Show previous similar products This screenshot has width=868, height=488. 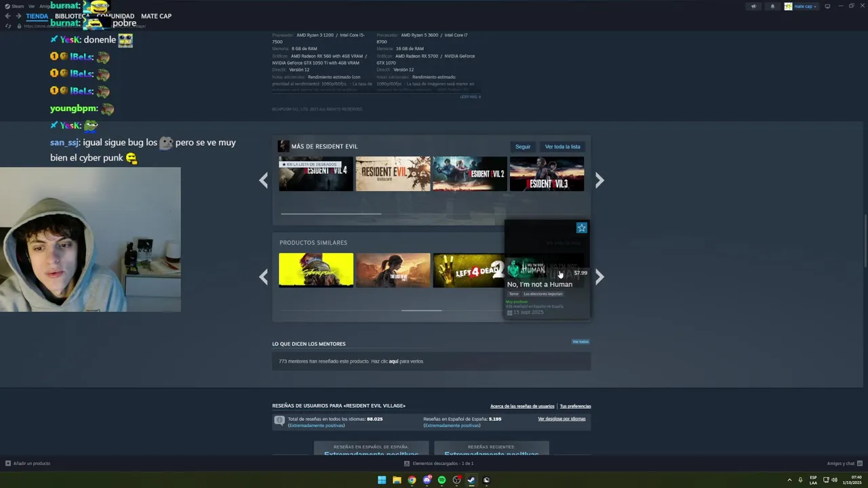(264, 277)
